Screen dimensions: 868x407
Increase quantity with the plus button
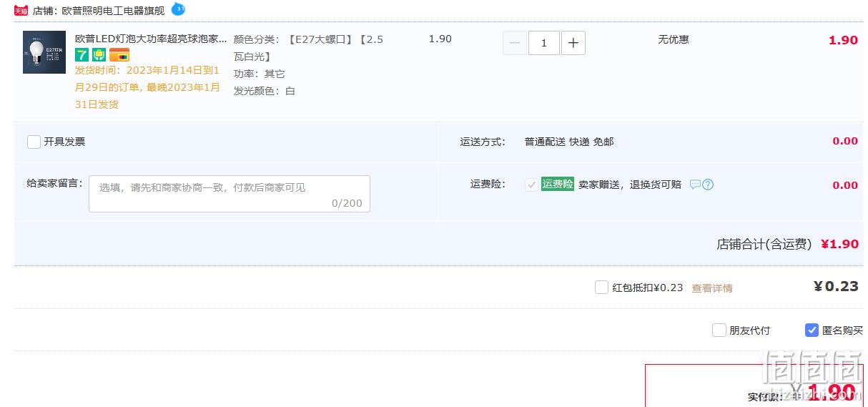point(573,43)
